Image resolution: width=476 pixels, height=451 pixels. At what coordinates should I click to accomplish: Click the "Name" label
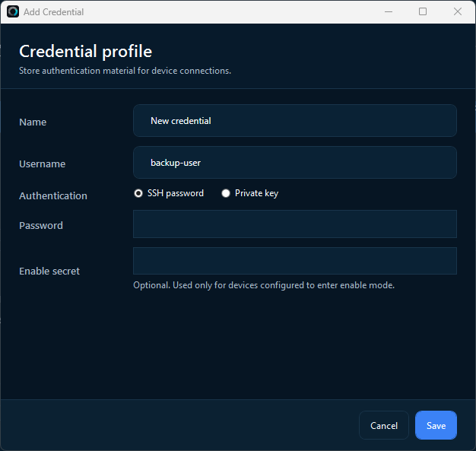tap(33, 122)
